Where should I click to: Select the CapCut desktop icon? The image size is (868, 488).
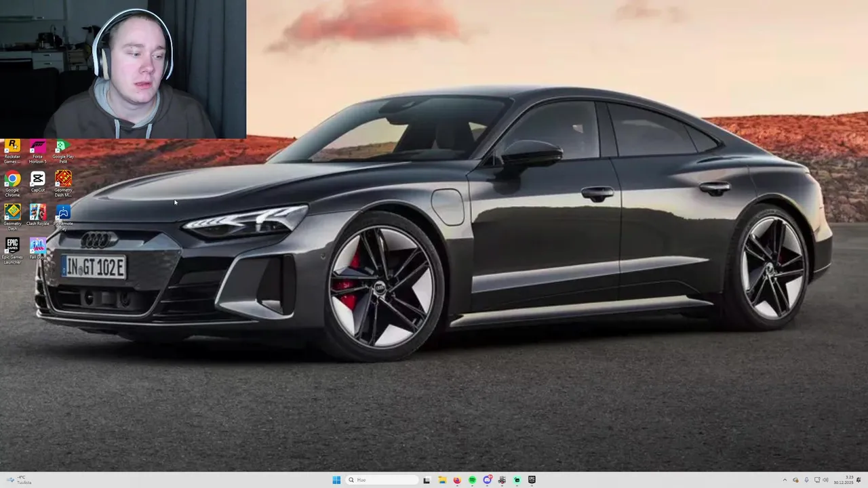(x=37, y=182)
